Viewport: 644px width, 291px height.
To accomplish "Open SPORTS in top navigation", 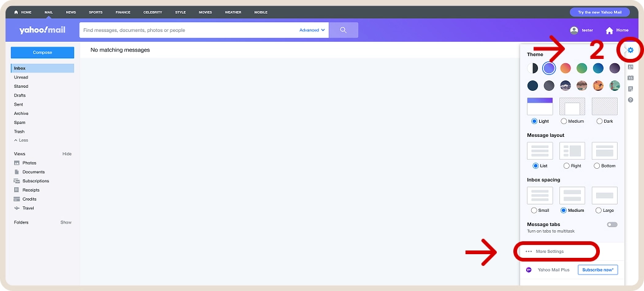I will pyautogui.click(x=96, y=12).
